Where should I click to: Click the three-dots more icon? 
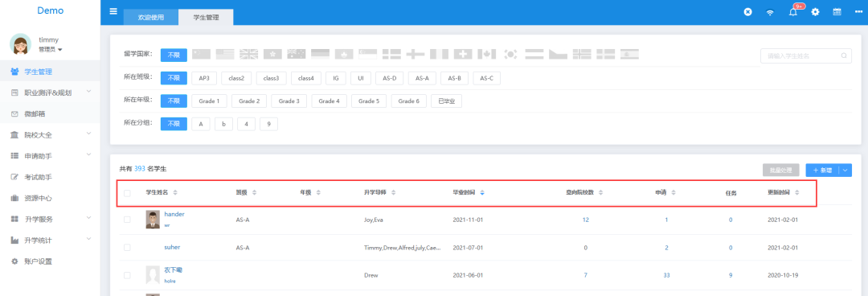coord(858,12)
